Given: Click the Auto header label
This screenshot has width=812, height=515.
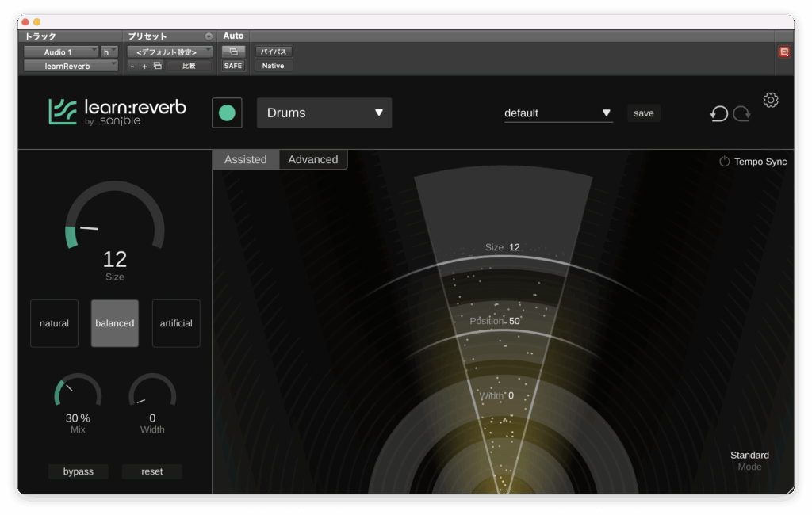Looking at the screenshot, I should [x=233, y=36].
